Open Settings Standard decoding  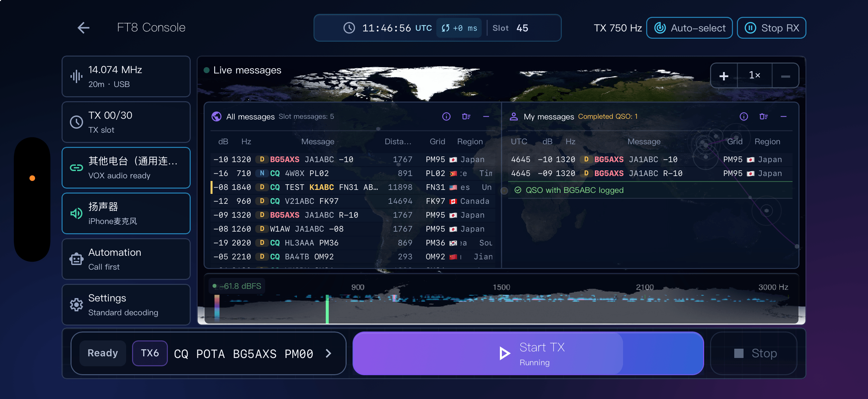(x=126, y=305)
